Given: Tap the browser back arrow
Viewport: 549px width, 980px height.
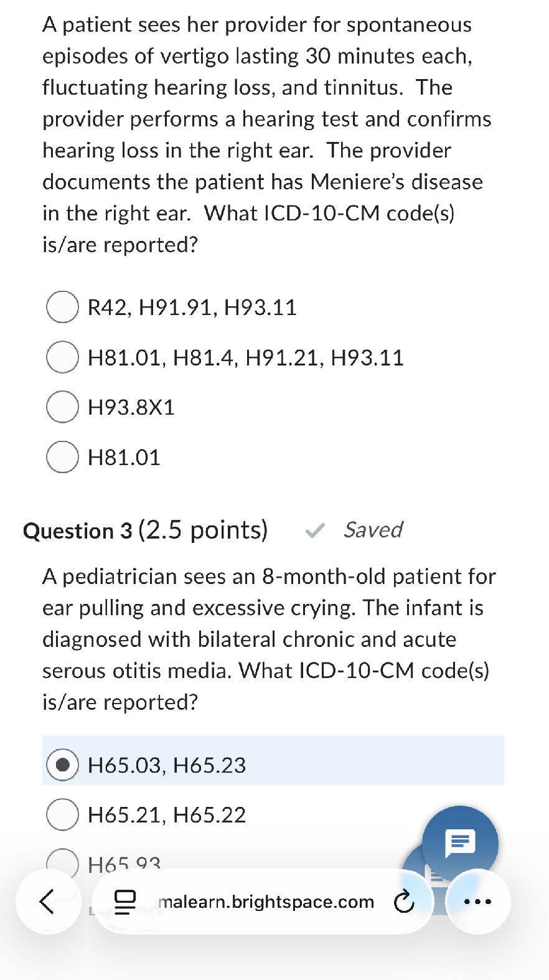Looking at the screenshot, I should point(48,901).
